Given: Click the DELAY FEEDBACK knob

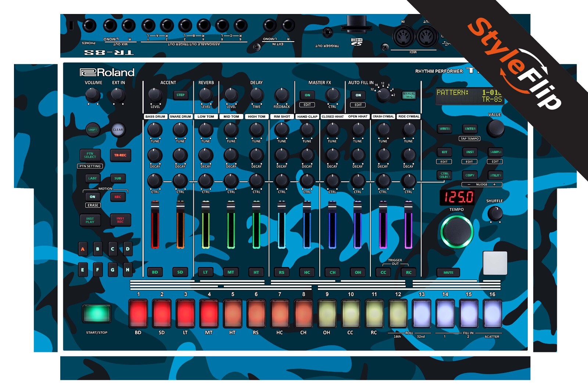Looking at the screenshot, I should tap(282, 95).
